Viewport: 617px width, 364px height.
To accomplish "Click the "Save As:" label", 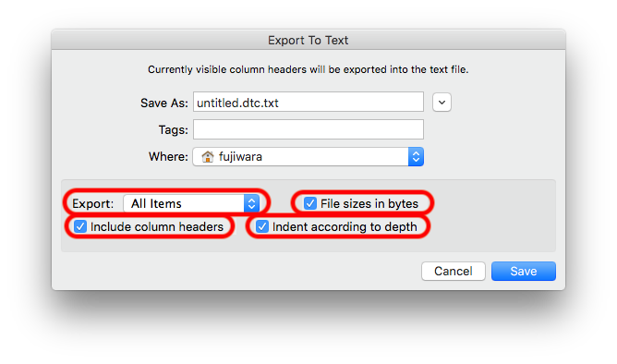I will (164, 103).
